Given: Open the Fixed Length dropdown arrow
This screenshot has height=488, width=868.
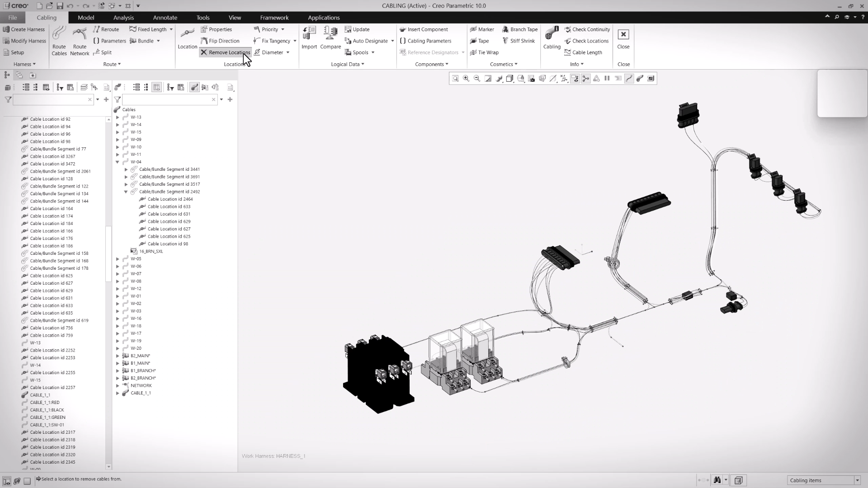Looking at the screenshot, I should [171, 29].
